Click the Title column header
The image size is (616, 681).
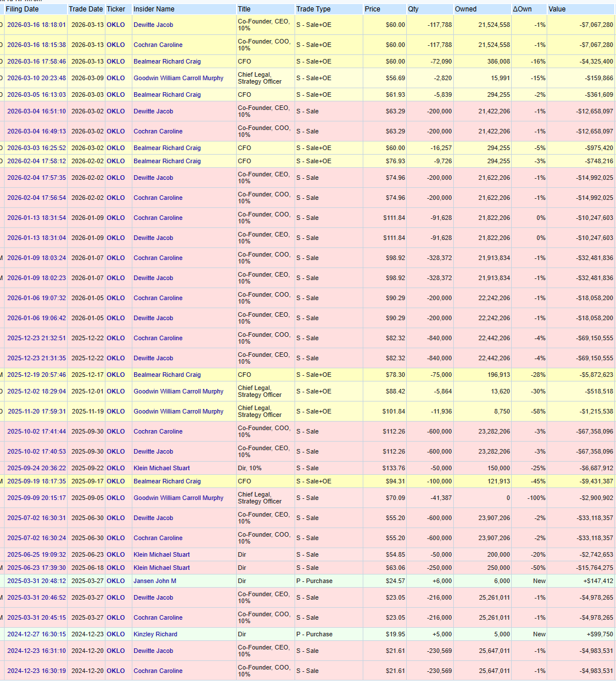coord(244,9)
